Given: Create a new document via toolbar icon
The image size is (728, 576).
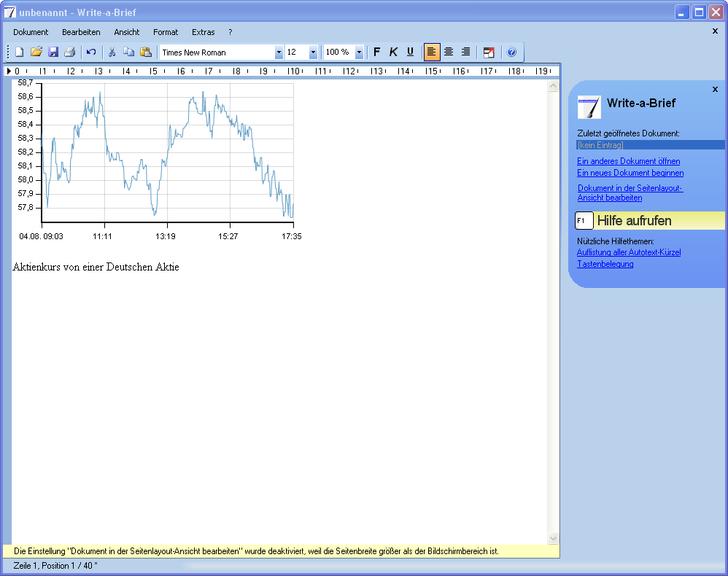Looking at the screenshot, I should (20, 52).
